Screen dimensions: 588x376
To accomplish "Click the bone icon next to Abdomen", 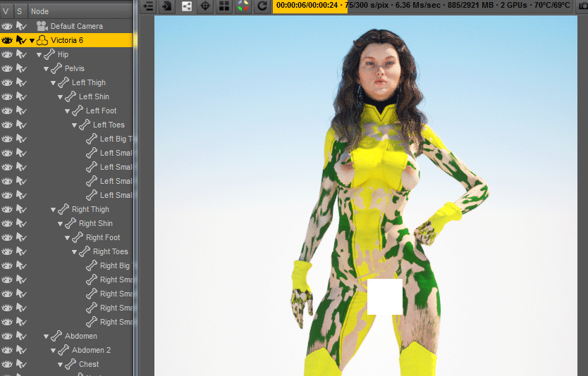I will (x=56, y=336).
